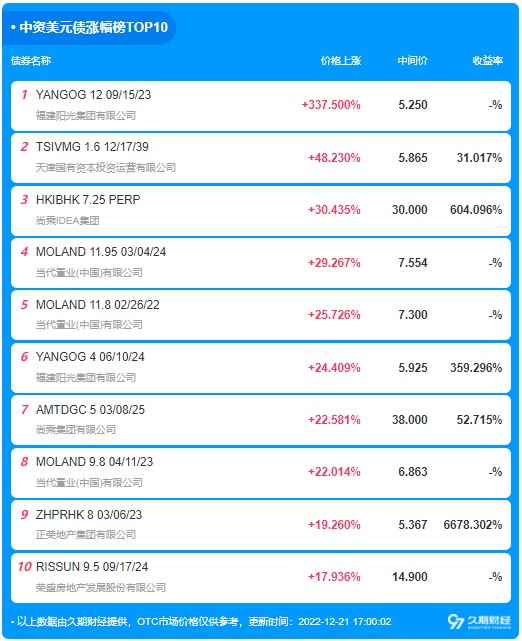Click the update time 2022-12-21 17:00:02
The image size is (522, 641).
point(345,622)
